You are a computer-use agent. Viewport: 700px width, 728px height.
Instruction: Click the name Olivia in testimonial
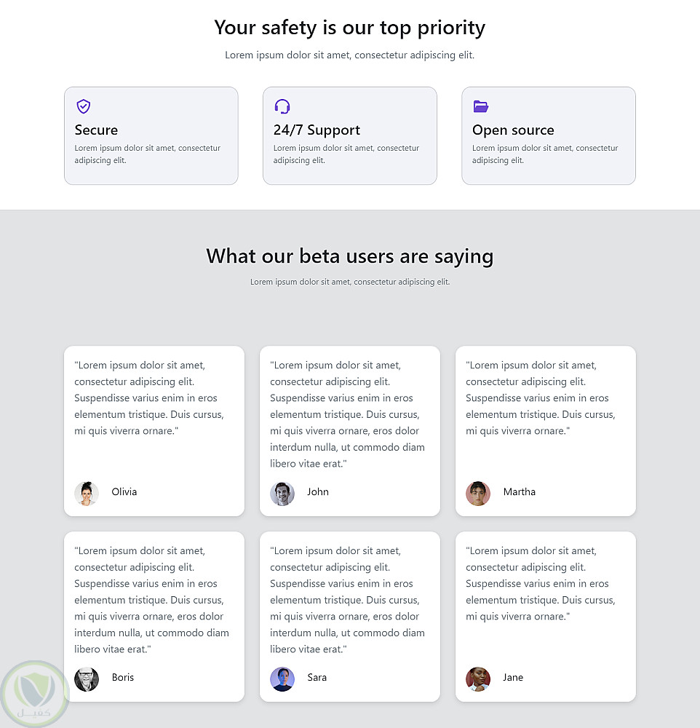[124, 492]
